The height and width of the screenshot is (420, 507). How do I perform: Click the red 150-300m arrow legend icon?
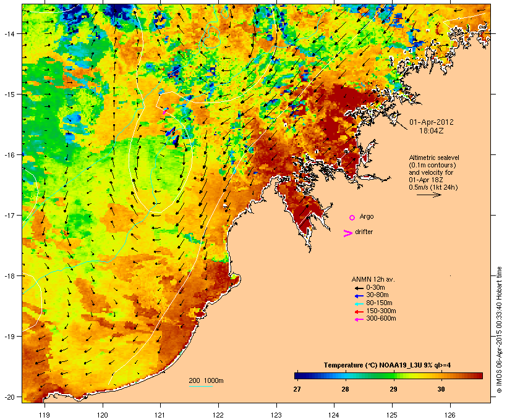(x=359, y=311)
